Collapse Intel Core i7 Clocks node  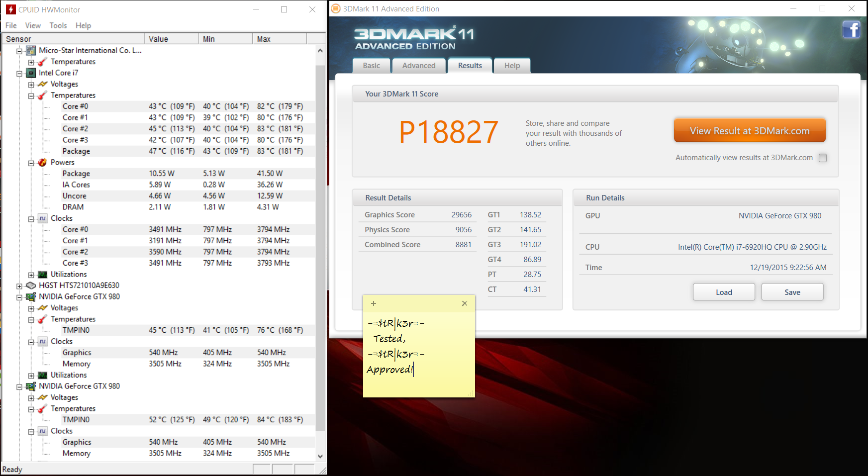pyautogui.click(x=31, y=219)
